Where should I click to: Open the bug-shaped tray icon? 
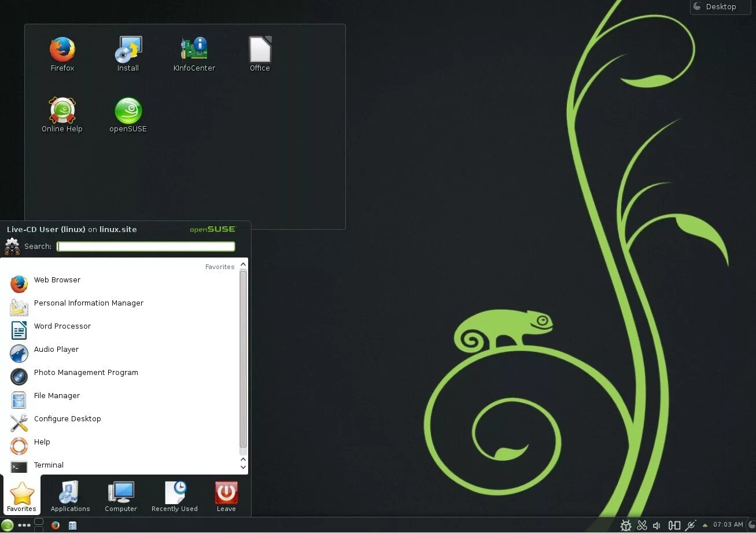(x=626, y=525)
